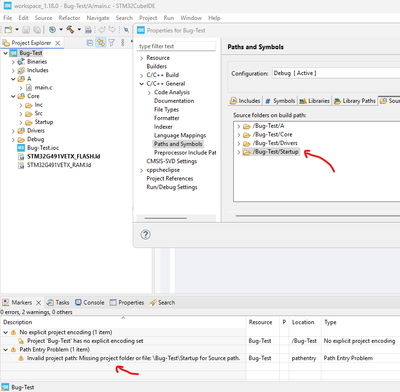The height and width of the screenshot is (392, 400).
Task: Click the Collapse All icon in Project Explorer
Action: click(x=90, y=43)
